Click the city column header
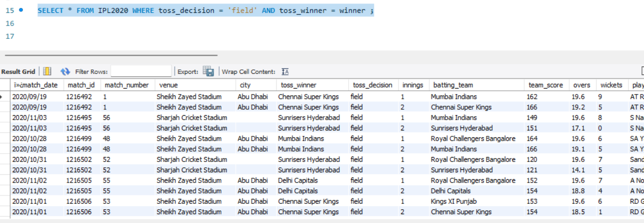 256,85
